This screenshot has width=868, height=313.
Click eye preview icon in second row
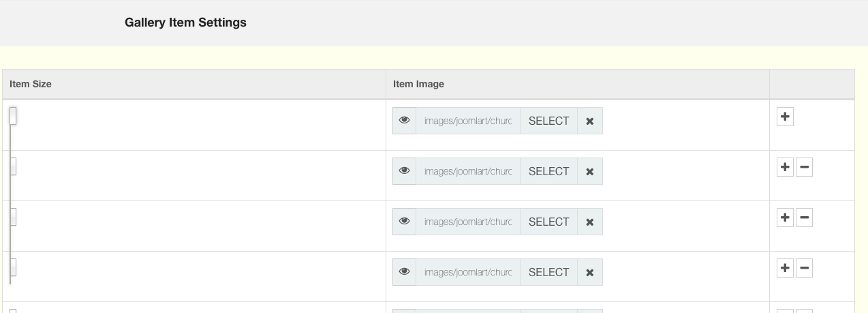(x=404, y=171)
